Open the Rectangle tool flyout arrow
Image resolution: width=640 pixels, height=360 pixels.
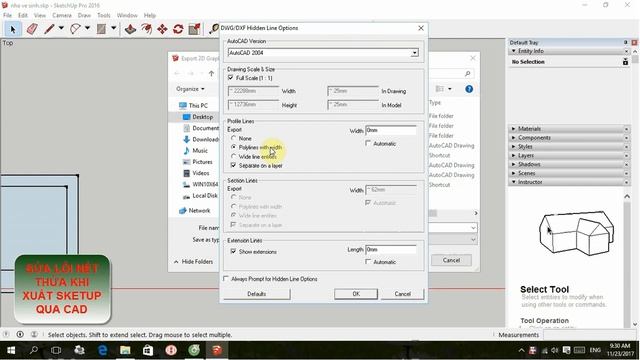tap(113, 28)
